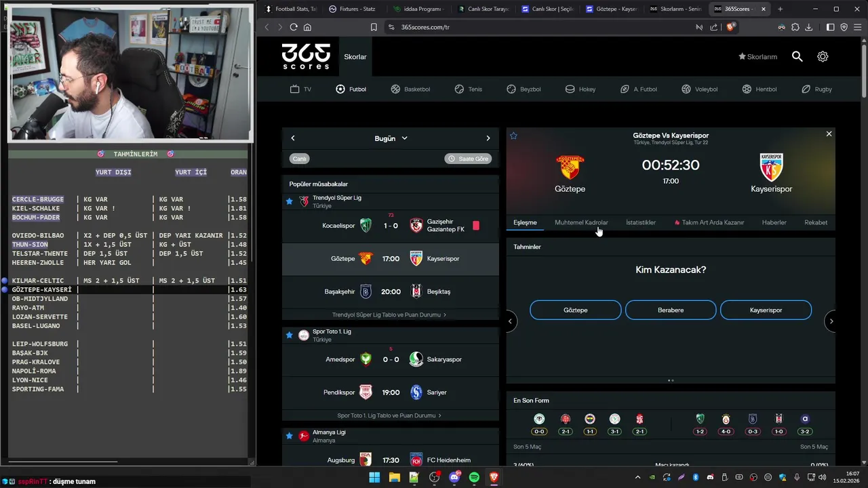The image size is (868, 488).
Task: Expand Spor Toto 1. Lig Tablo ve Puan Durumu
Action: (389, 415)
